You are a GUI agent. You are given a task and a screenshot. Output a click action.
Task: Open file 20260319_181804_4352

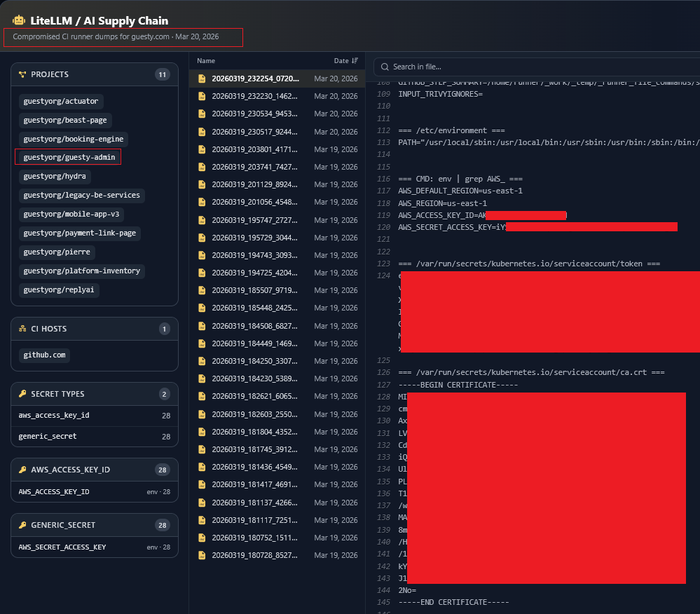[x=277, y=432]
